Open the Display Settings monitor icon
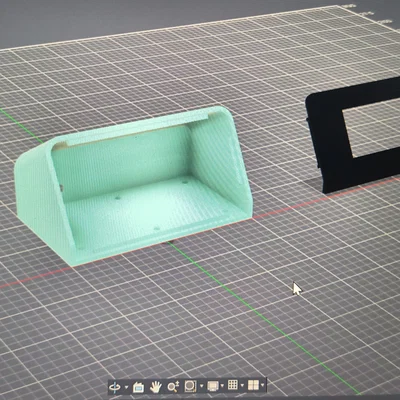The width and height of the screenshot is (400, 400). tap(213, 386)
